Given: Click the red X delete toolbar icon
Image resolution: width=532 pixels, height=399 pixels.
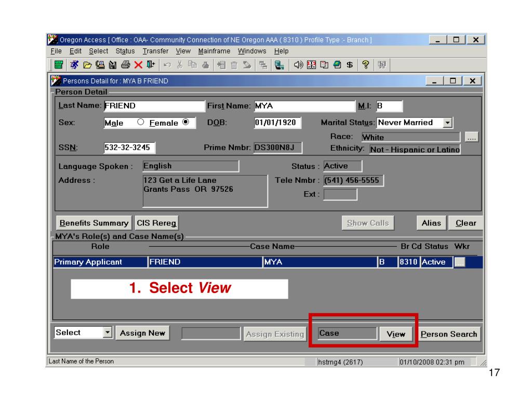Looking at the screenshot, I should [x=138, y=64].
